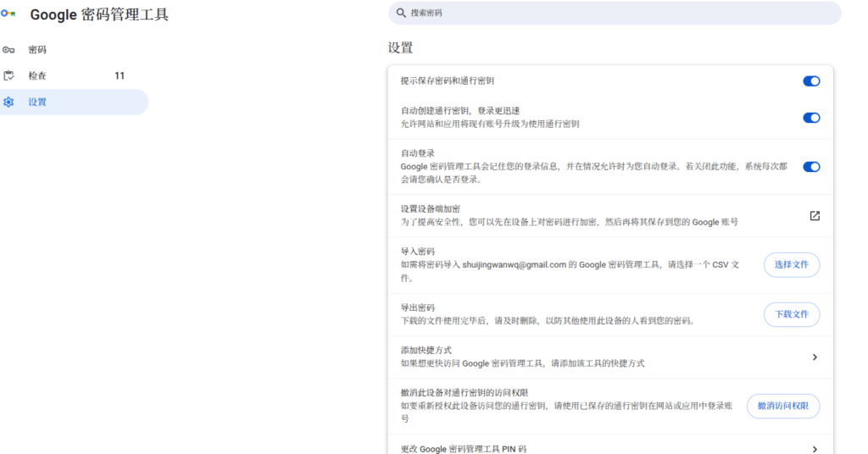Click the key icon beside 密码
The height and width of the screenshot is (454, 868).
[x=8, y=50]
